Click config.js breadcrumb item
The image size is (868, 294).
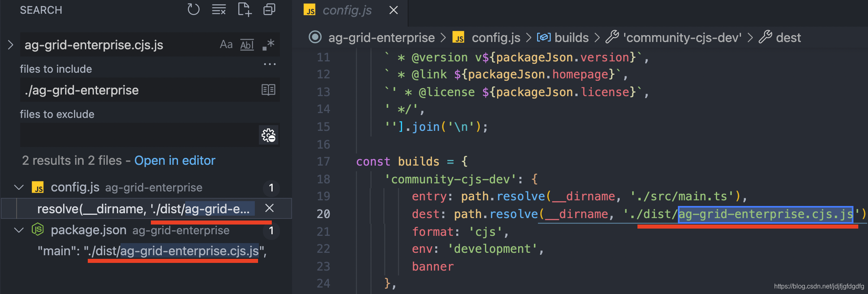pyautogui.click(x=496, y=38)
